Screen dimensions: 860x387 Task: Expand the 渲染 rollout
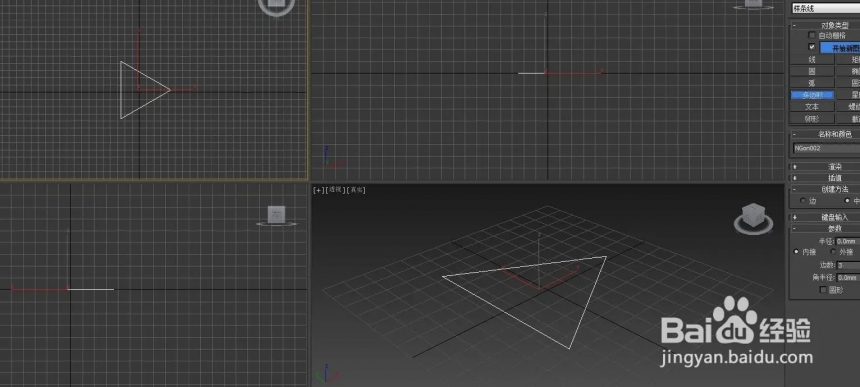[x=825, y=167]
